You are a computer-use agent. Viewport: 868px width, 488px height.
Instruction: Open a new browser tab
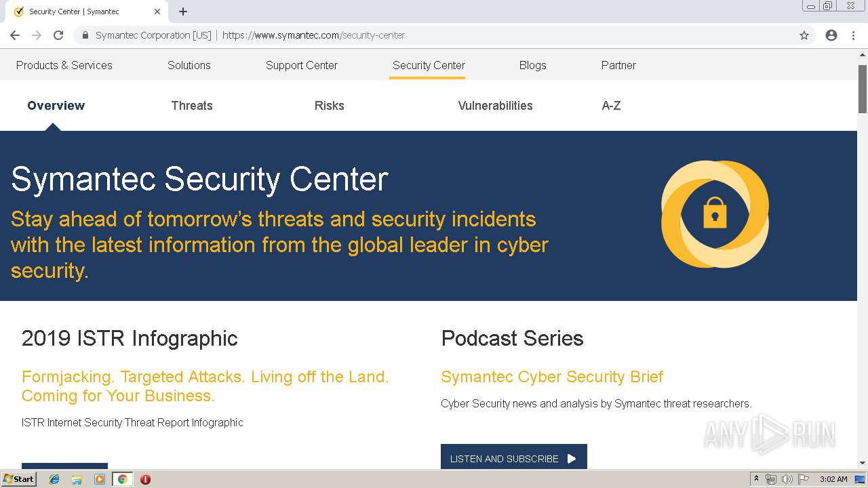pyautogui.click(x=183, y=12)
